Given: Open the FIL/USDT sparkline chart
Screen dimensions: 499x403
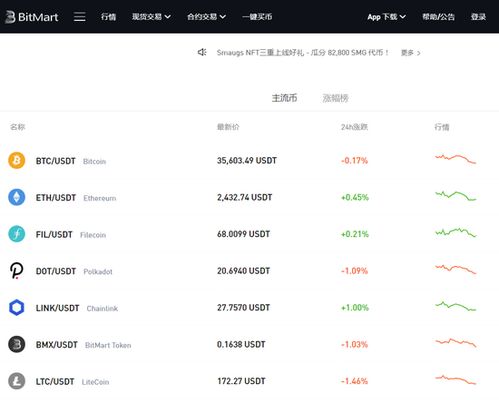Looking at the screenshot, I should pyautogui.click(x=456, y=232).
